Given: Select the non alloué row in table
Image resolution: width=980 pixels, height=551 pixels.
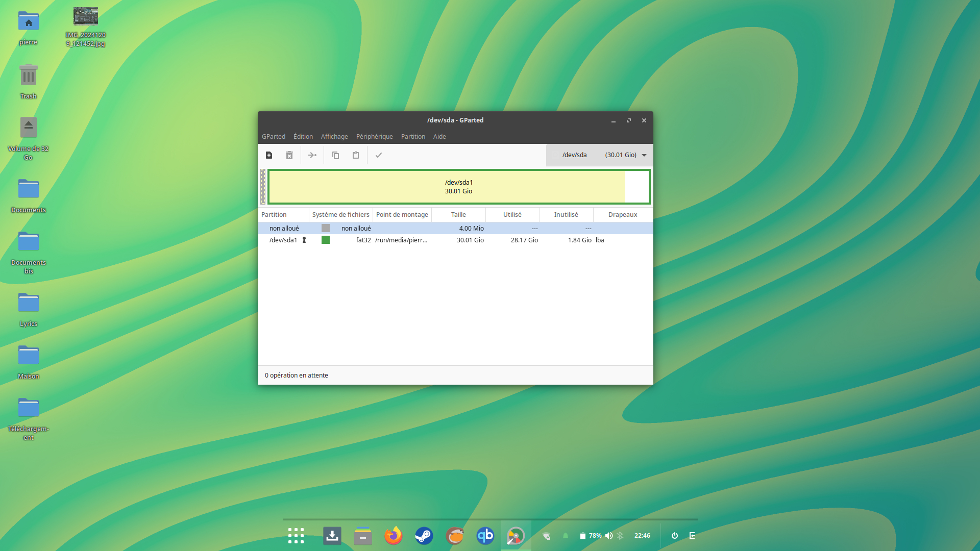Looking at the screenshot, I should 454,228.
